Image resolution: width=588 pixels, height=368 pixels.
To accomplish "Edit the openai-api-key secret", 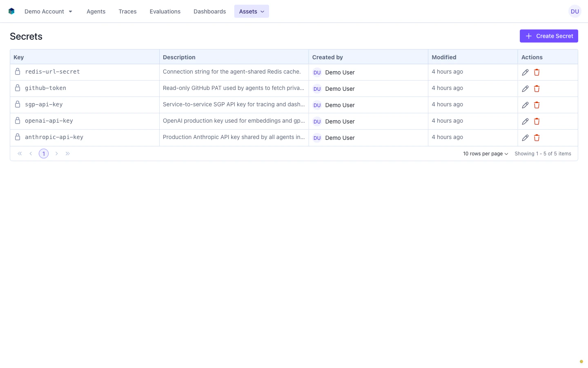I will click(x=525, y=121).
